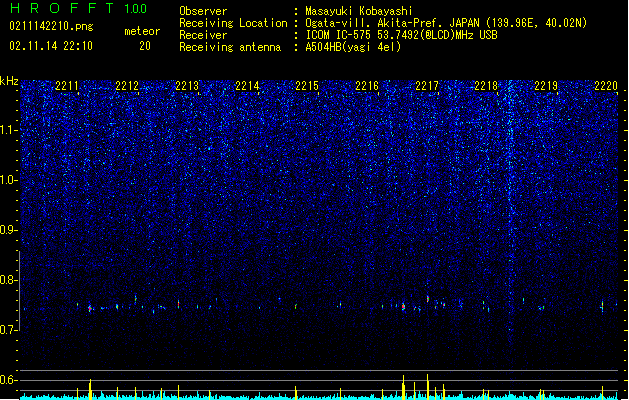Click the Receiver label

pyautogui.click(x=203, y=35)
